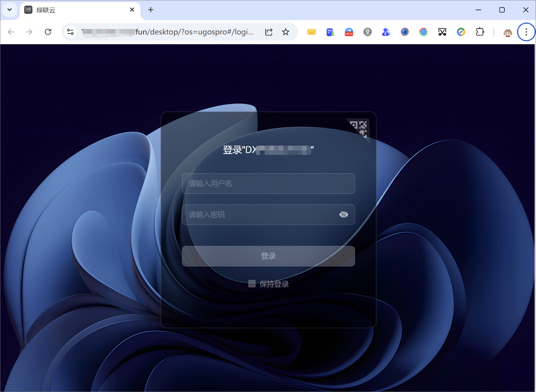Viewport: 536px width, 392px height.
Task: Minimize the browser window
Action: click(x=479, y=10)
